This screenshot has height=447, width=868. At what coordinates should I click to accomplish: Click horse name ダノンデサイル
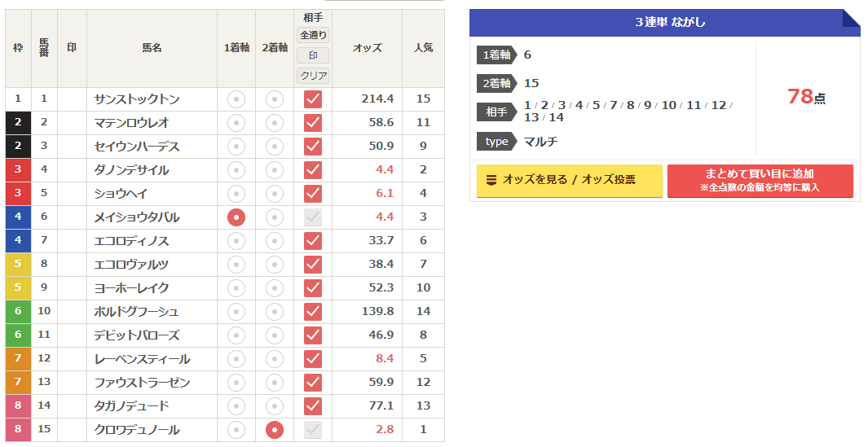click(131, 170)
